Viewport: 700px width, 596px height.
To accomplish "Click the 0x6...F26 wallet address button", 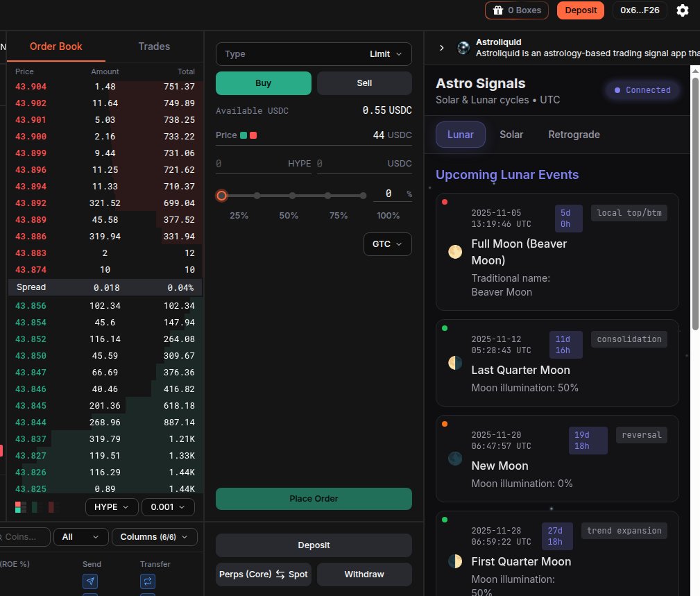I will coord(639,10).
